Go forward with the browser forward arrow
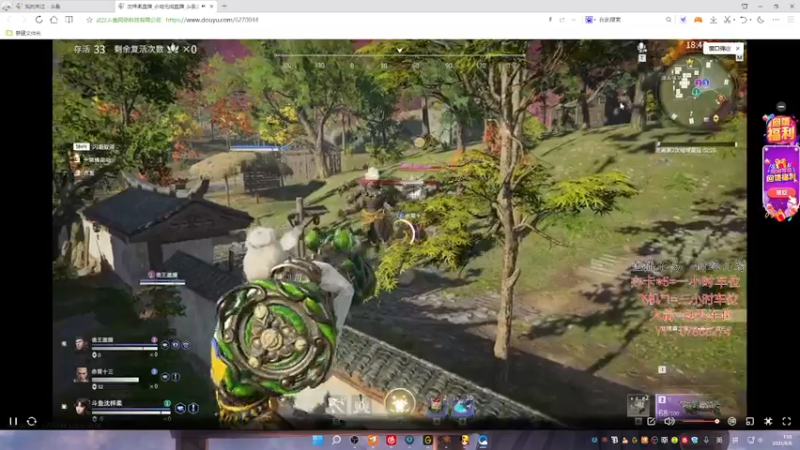800x450 pixels. click(x=23, y=19)
